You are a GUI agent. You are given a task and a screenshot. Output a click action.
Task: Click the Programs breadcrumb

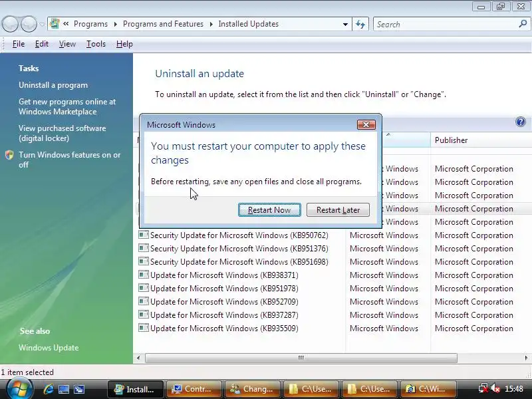pyautogui.click(x=90, y=24)
